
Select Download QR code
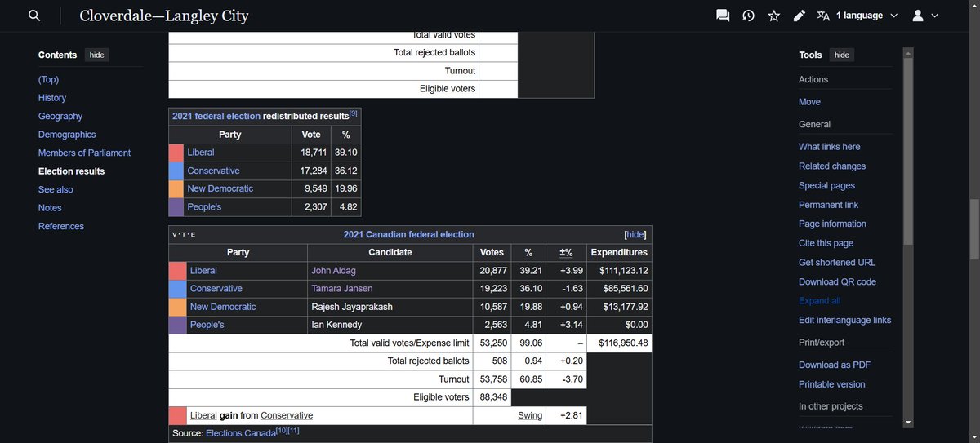837,281
